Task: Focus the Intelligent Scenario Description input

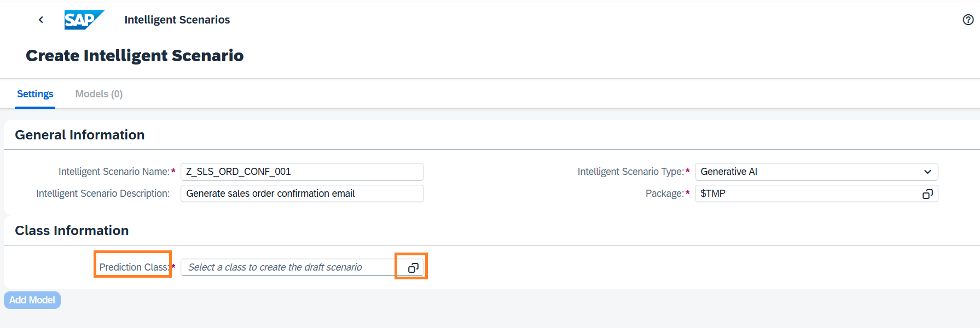Action: [x=302, y=194]
